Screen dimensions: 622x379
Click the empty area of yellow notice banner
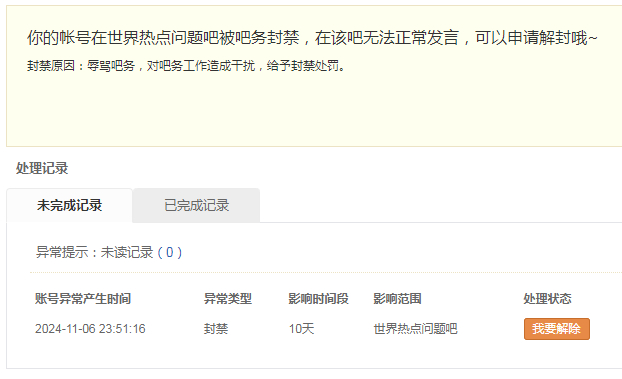coord(314,109)
